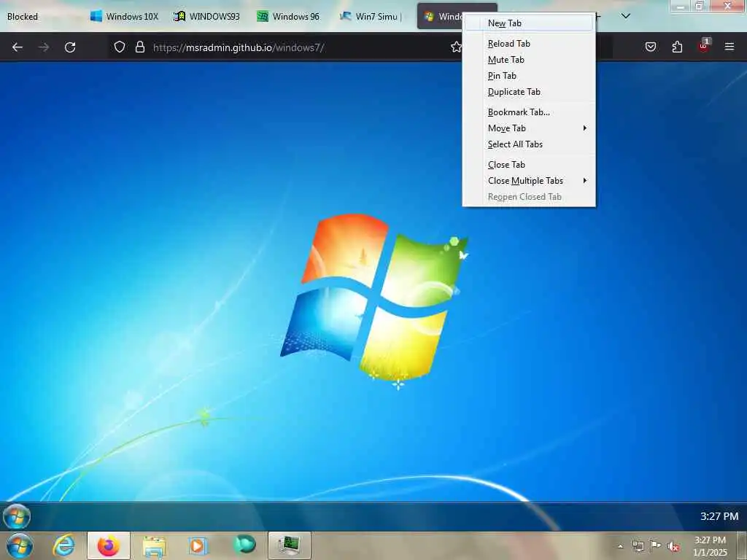Choose Close Tab in the context menu

click(x=529, y=164)
